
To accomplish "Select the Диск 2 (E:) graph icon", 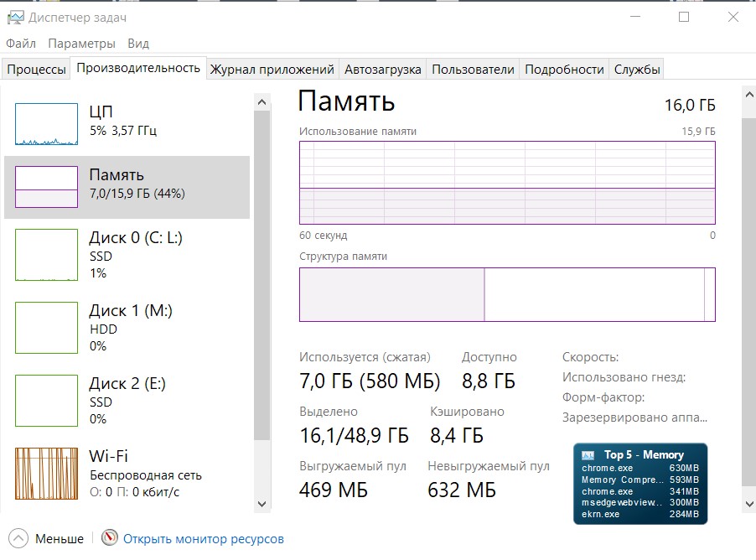I will coord(46,400).
